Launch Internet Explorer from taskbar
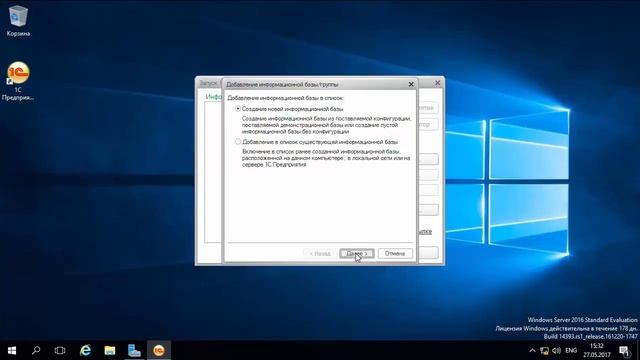This screenshot has height=360, width=640. 85,350
